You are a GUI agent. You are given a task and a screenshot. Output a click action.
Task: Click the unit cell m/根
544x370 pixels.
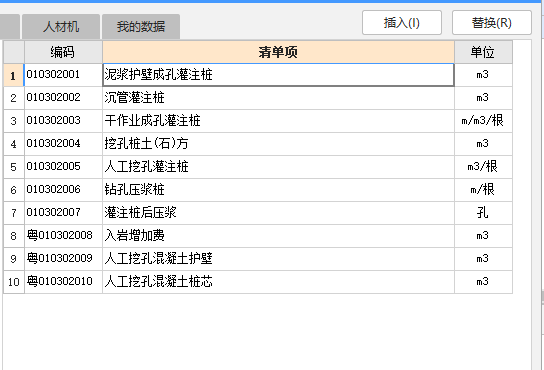(x=483, y=190)
